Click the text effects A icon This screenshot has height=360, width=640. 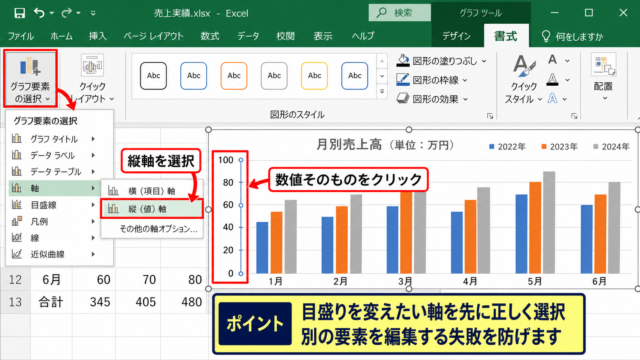(x=552, y=98)
